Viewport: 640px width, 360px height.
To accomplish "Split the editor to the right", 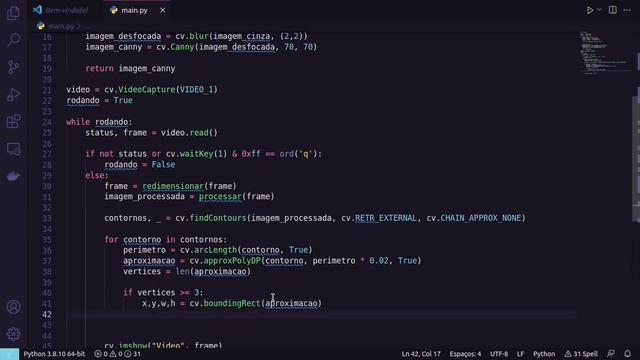I will (613, 10).
